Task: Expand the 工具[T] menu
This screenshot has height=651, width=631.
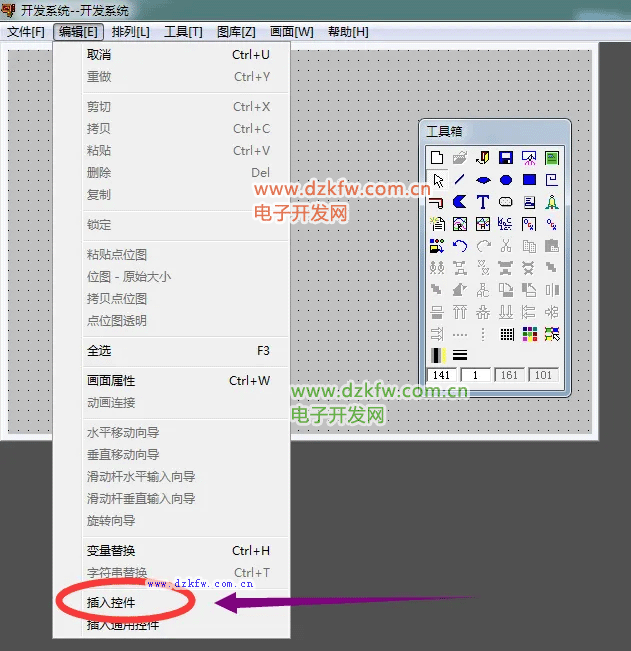Action: tap(183, 32)
